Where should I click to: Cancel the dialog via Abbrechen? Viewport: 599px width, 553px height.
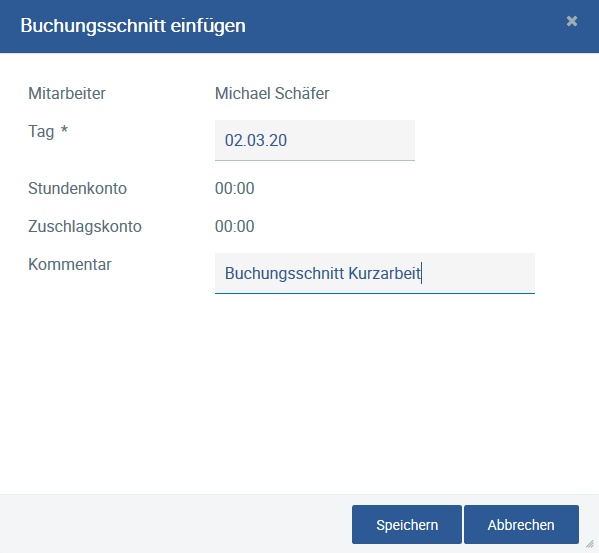tap(521, 525)
